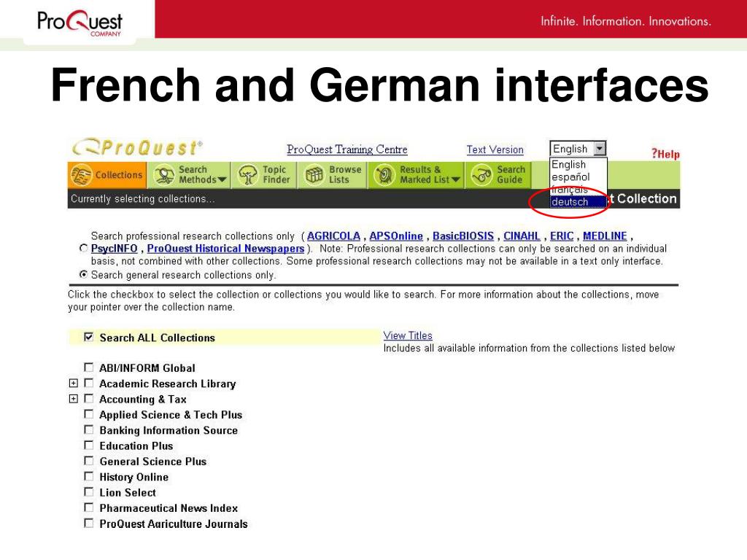Check Applied Science & Tech Plus checkbox
This screenshot has width=747, height=560.
pos(88,414)
